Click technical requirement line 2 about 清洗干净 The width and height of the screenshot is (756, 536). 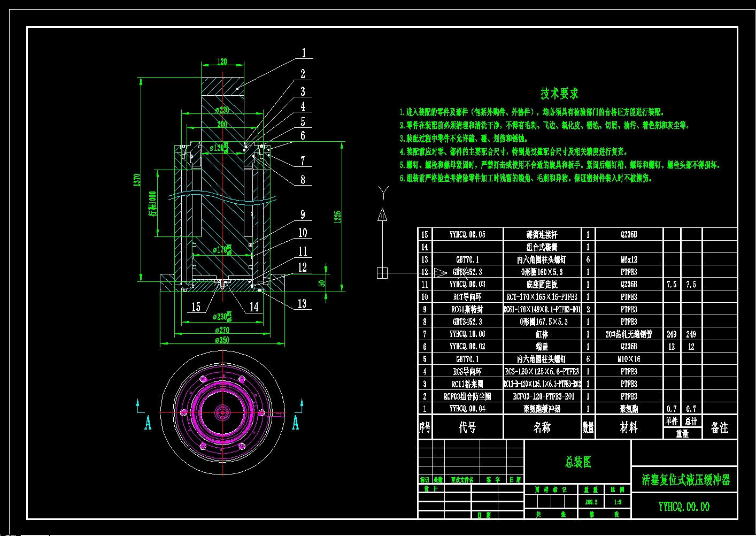544,126
